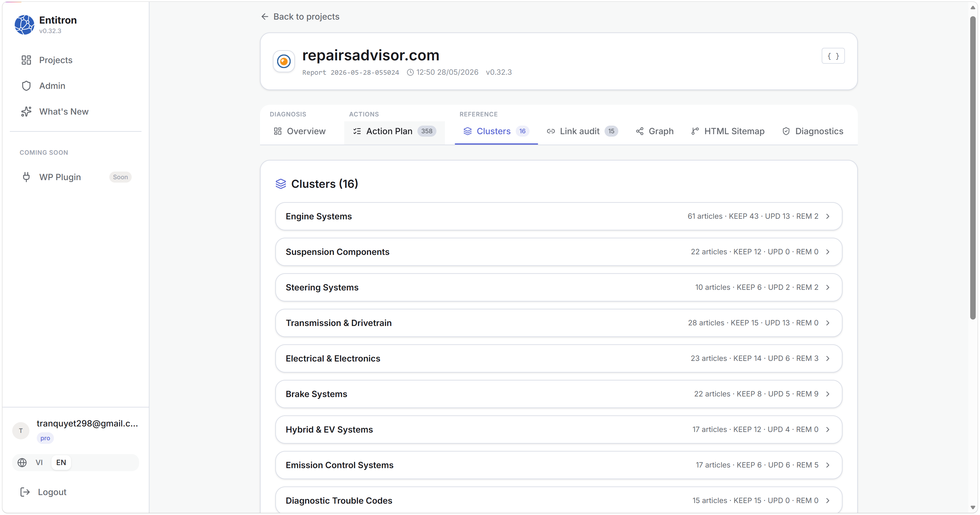Viewport: 980px width, 515px height.
Task: Expand Suspension Components cluster chevron
Action: pyautogui.click(x=827, y=252)
